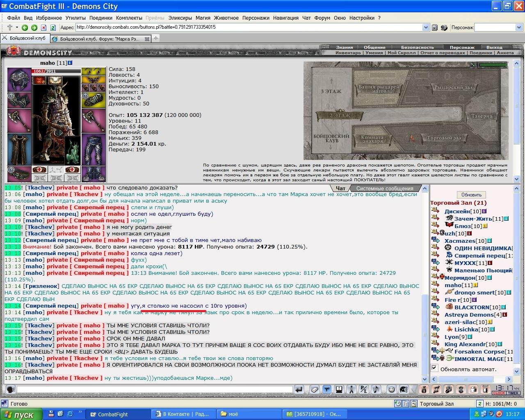The image size is (525, 420).
Task: Click 3 ЭТАЖ on the location map
Action: pos(331,91)
